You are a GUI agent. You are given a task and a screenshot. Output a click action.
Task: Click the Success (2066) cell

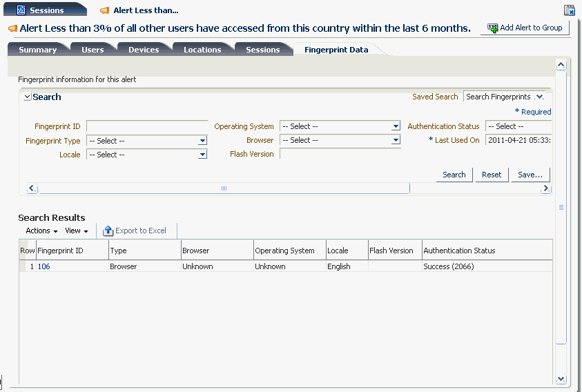pyautogui.click(x=487, y=266)
